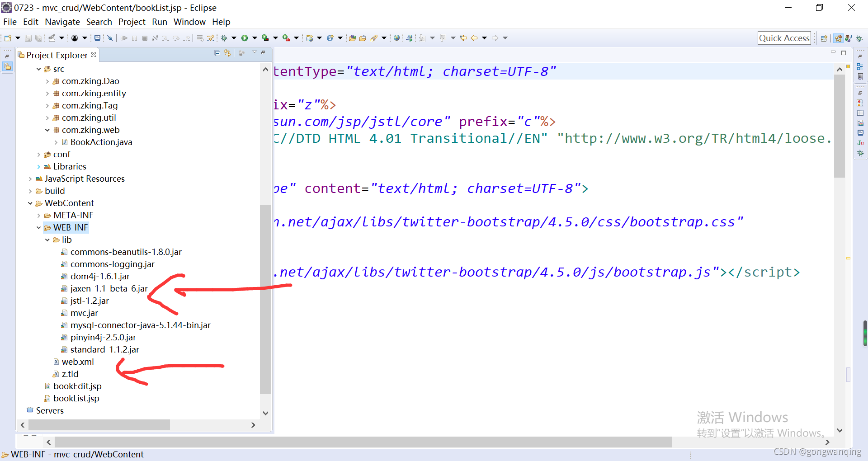Click the Quick Access field
This screenshot has width=868, height=461.
tap(784, 38)
